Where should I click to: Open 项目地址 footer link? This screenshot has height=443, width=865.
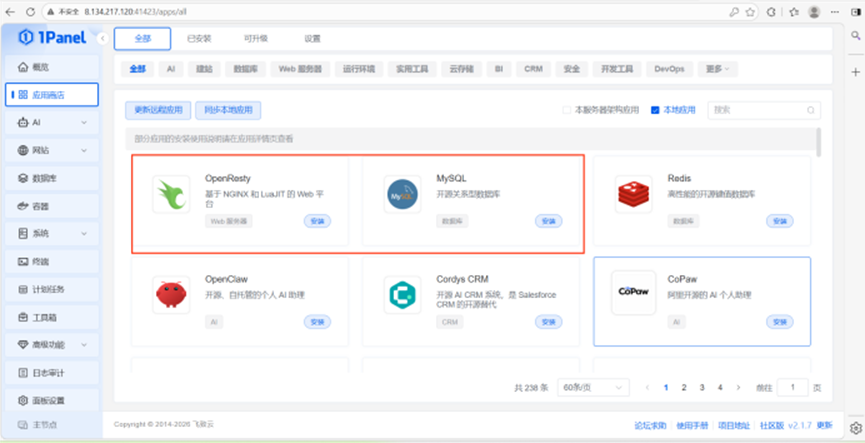coord(734,425)
